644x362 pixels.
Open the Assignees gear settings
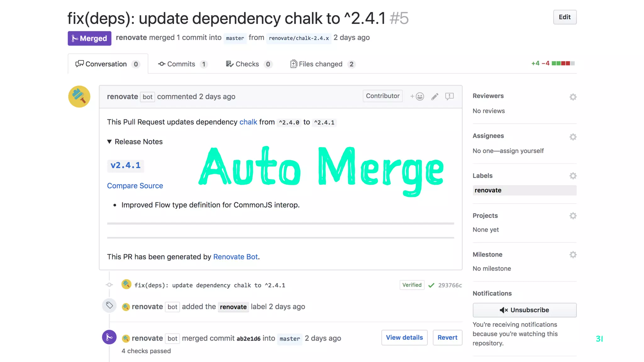[573, 137]
